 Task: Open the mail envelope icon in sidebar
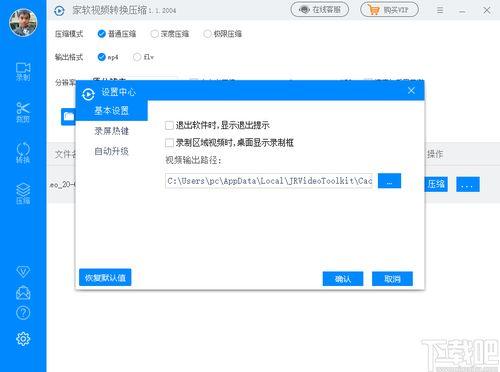23,293
